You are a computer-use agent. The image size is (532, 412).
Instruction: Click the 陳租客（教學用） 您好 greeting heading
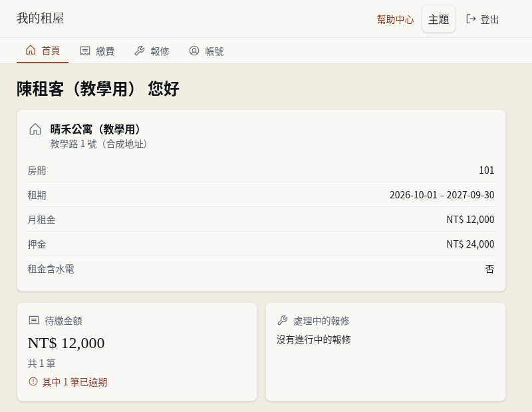click(98, 89)
